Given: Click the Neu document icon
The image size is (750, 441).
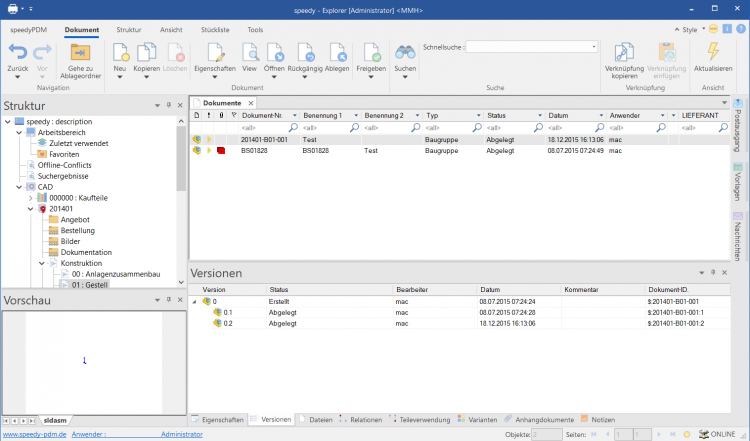Looking at the screenshot, I should coord(119,52).
